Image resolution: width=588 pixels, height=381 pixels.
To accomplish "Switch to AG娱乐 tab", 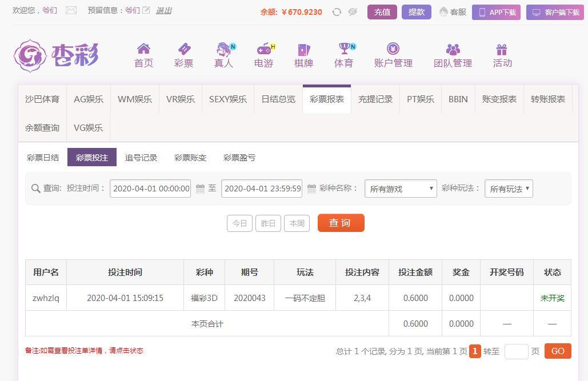I will point(89,99).
